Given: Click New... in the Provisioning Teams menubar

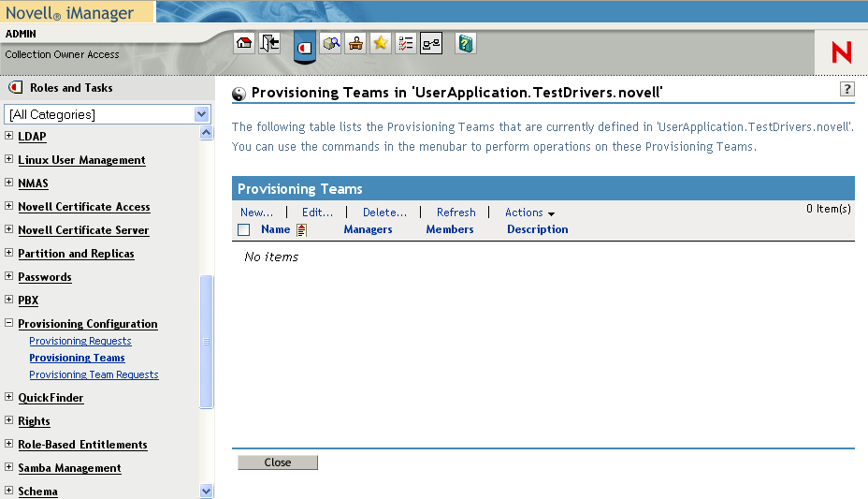Looking at the screenshot, I should click(x=256, y=213).
